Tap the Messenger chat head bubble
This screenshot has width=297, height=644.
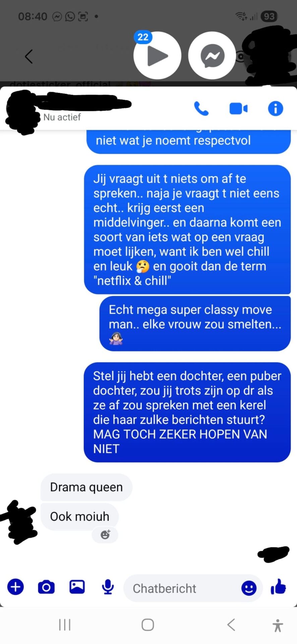tap(212, 56)
